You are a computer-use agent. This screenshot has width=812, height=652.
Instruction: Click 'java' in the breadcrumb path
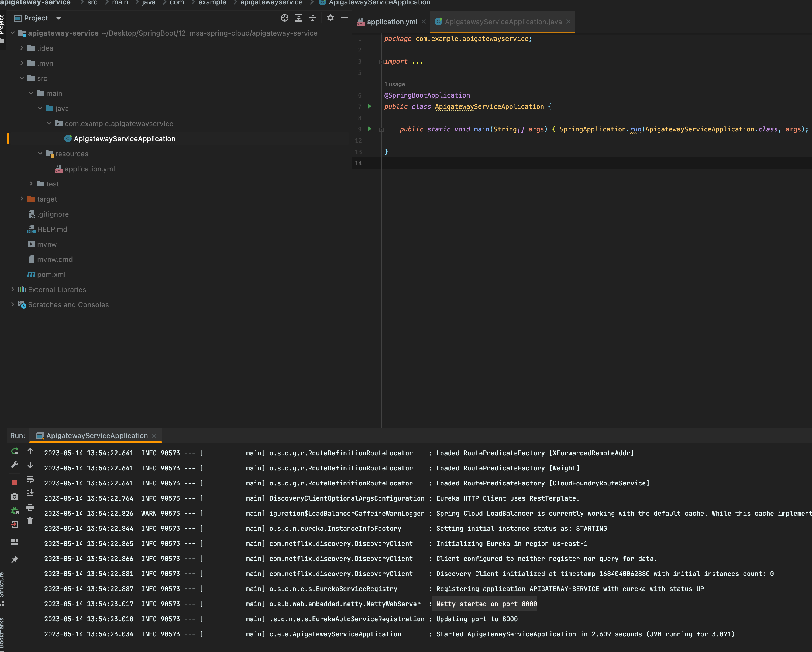tap(149, 3)
